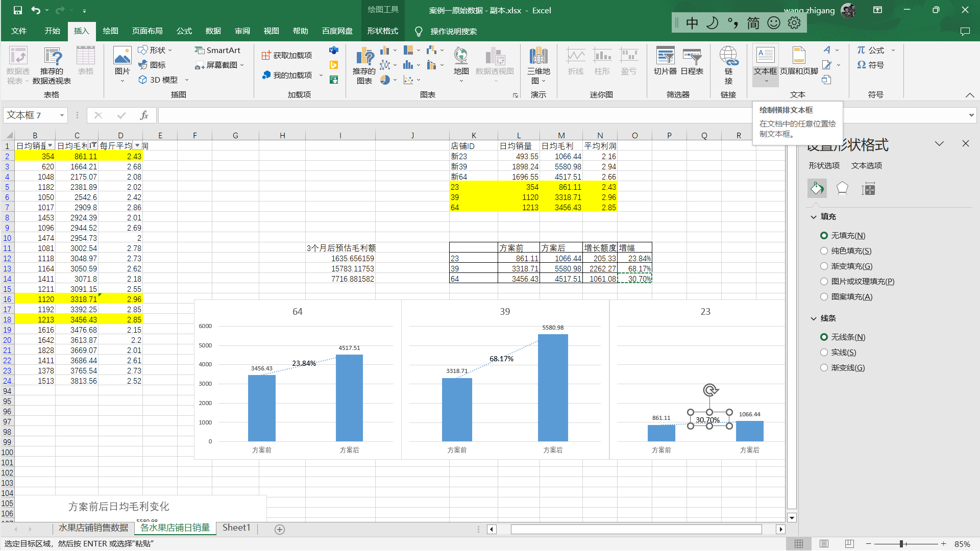The image size is (980, 551).
Task: Open format pane options dropdown arrow
Action: 939,144
